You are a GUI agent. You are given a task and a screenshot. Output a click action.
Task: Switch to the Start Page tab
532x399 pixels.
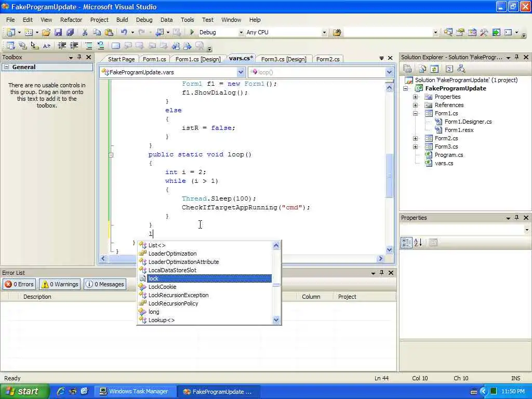pos(121,59)
